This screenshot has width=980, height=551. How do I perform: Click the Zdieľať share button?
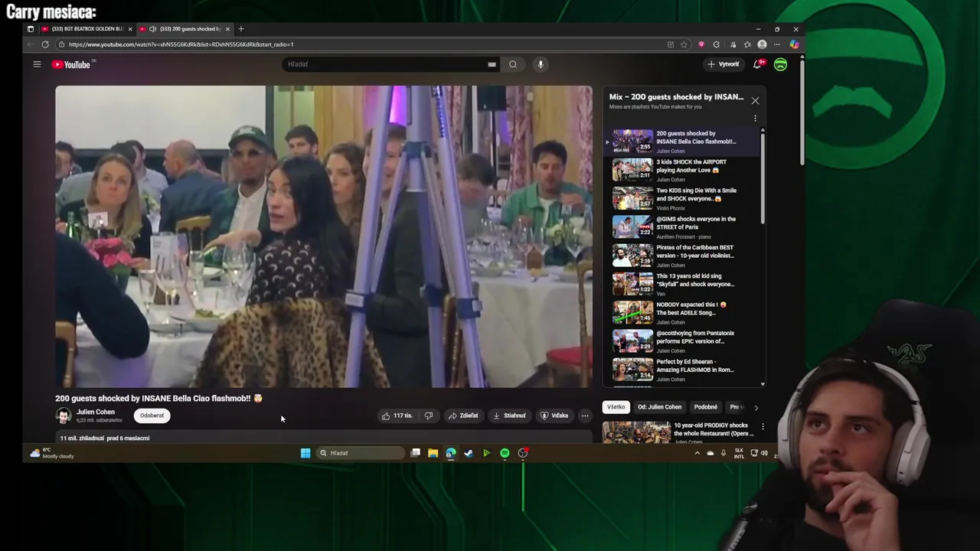click(x=463, y=416)
